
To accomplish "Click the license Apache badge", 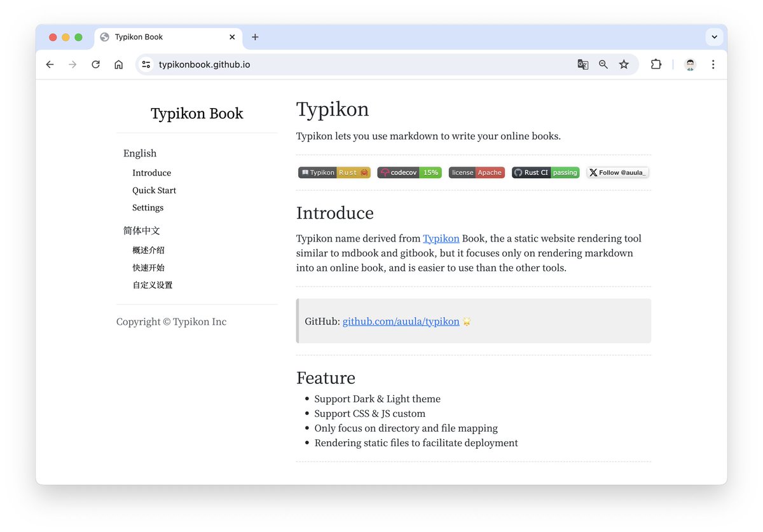I will point(477,172).
